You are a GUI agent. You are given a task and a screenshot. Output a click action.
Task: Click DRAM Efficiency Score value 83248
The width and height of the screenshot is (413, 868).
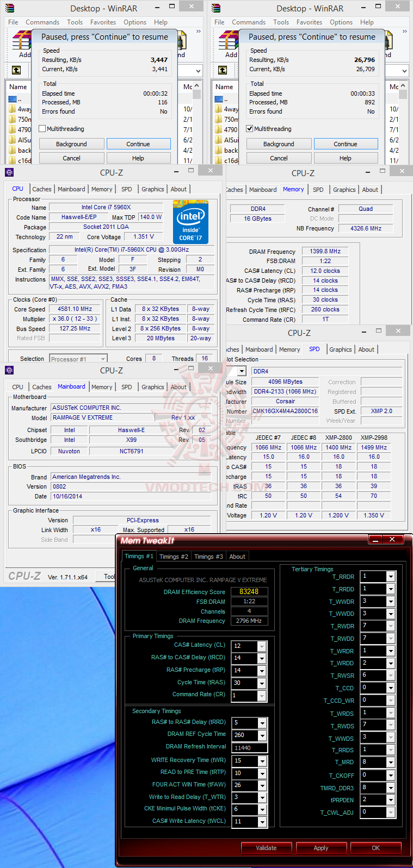[x=249, y=592]
